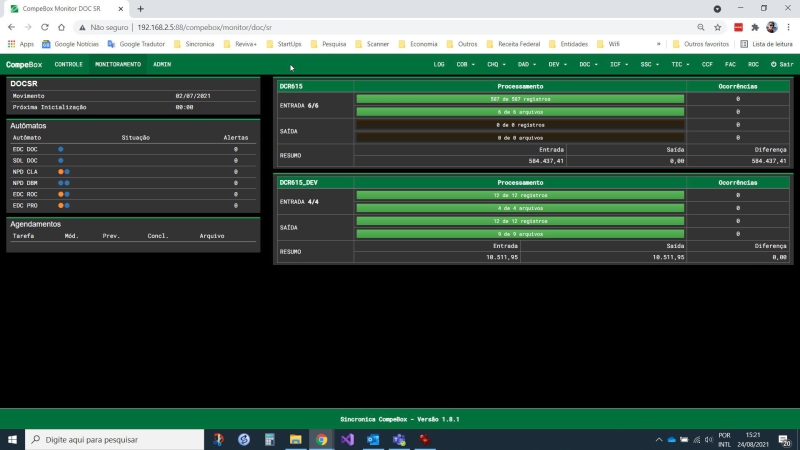Open the LOG link in the navbar
This screenshot has height=450, width=800.
(439, 64)
